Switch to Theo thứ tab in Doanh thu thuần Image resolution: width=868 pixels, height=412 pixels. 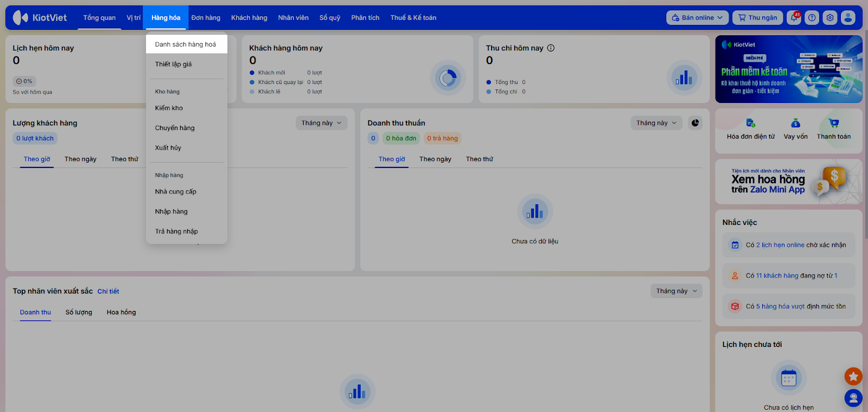tap(480, 159)
